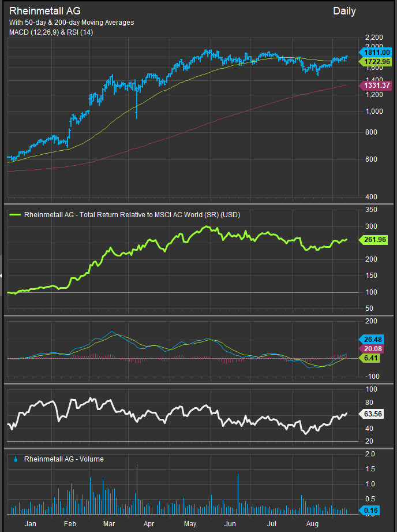397x532 pixels.
Task: Click the MACD (12,26,9) & RSI (14) subtitle
Action: (x=51, y=32)
